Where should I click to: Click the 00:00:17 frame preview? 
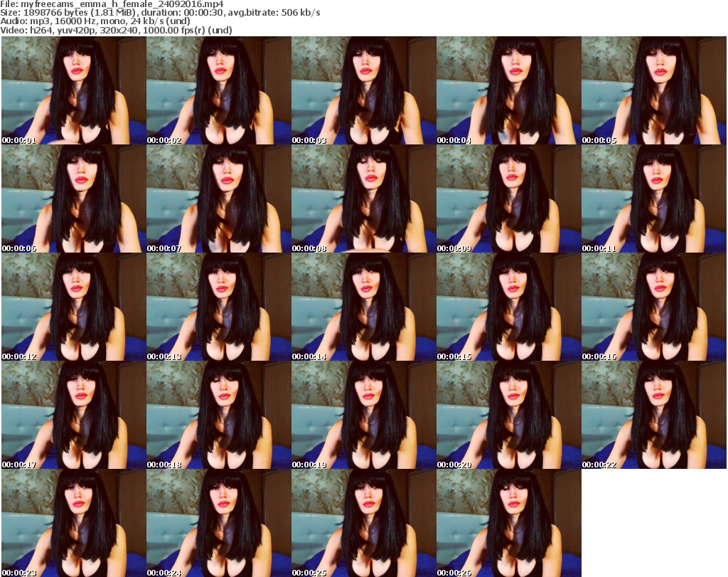[x=74, y=415]
